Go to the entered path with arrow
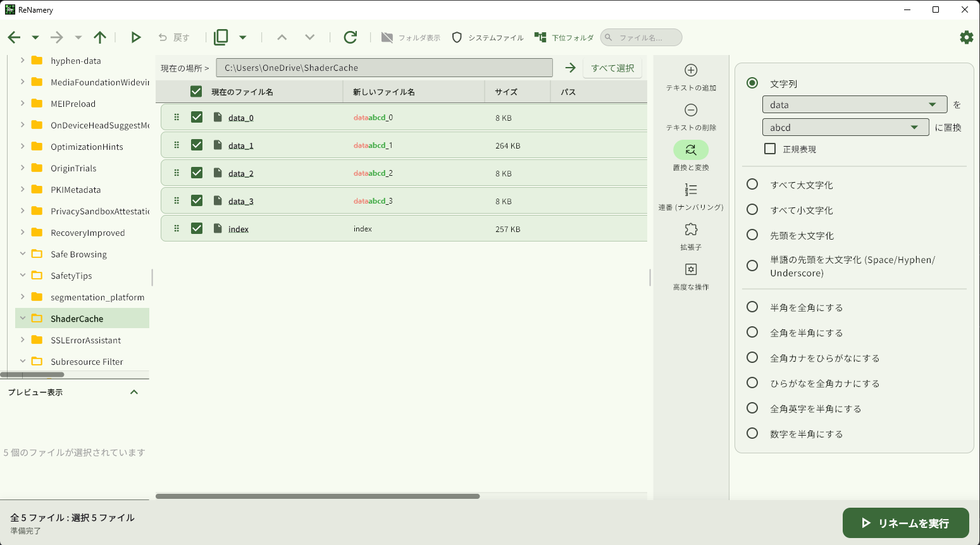The width and height of the screenshot is (980, 545). point(571,68)
